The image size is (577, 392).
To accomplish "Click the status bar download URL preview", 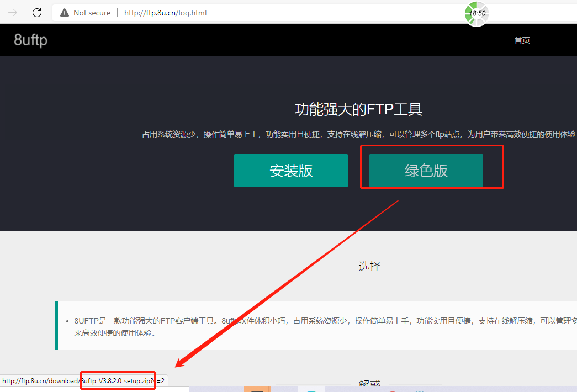I will coord(83,381).
